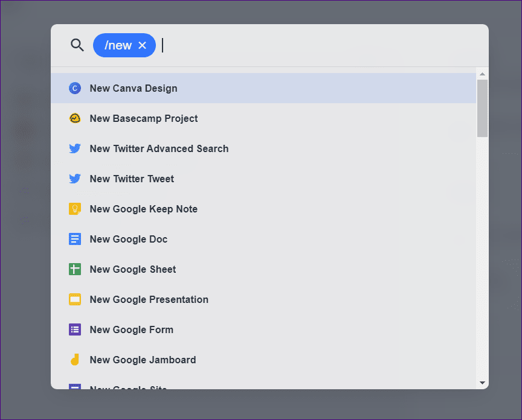Click the results list scrollbar thumb

click(x=482, y=109)
